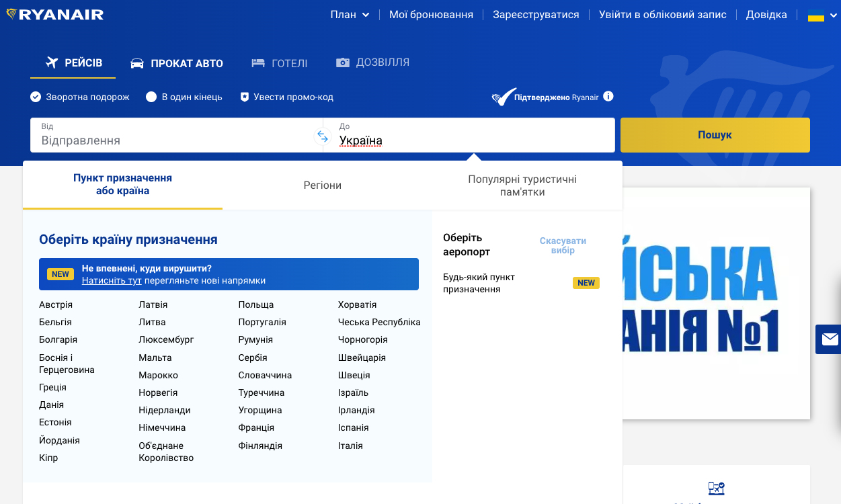This screenshot has width=841, height=504.
Task: Click the envelope mail icon on right edge
Action: pyautogui.click(x=829, y=339)
